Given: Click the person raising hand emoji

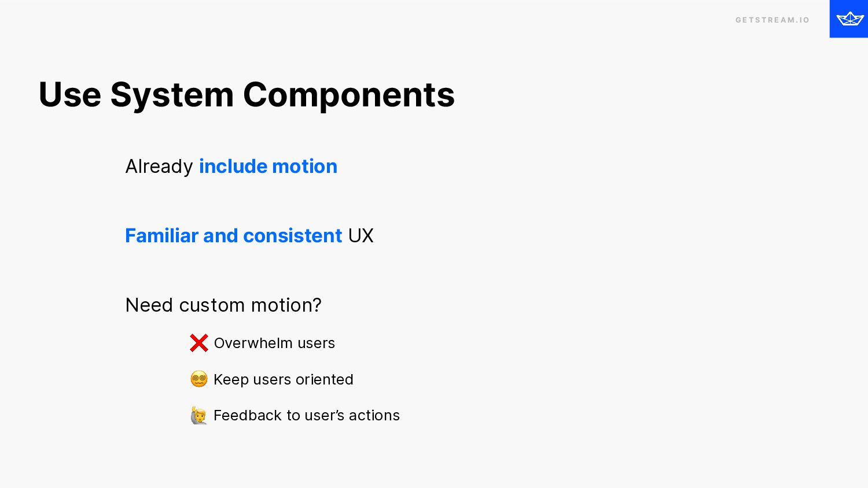Looking at the screenshot, I should (x=198, y=415).
